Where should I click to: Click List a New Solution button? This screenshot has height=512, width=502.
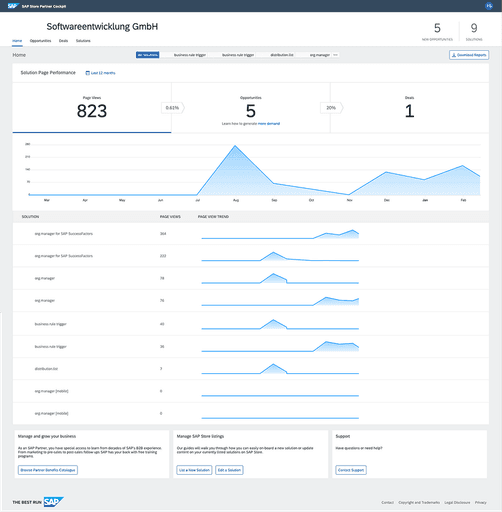tap(194, 470)
